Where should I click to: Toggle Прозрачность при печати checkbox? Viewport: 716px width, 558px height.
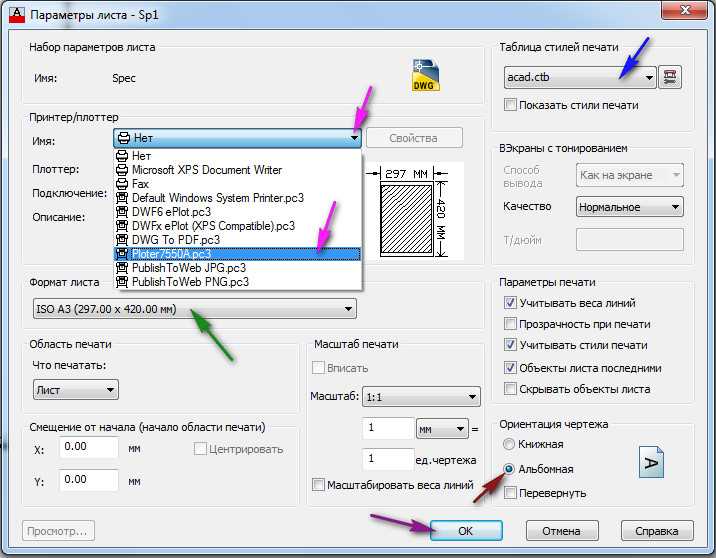click(x=510, y=324)
